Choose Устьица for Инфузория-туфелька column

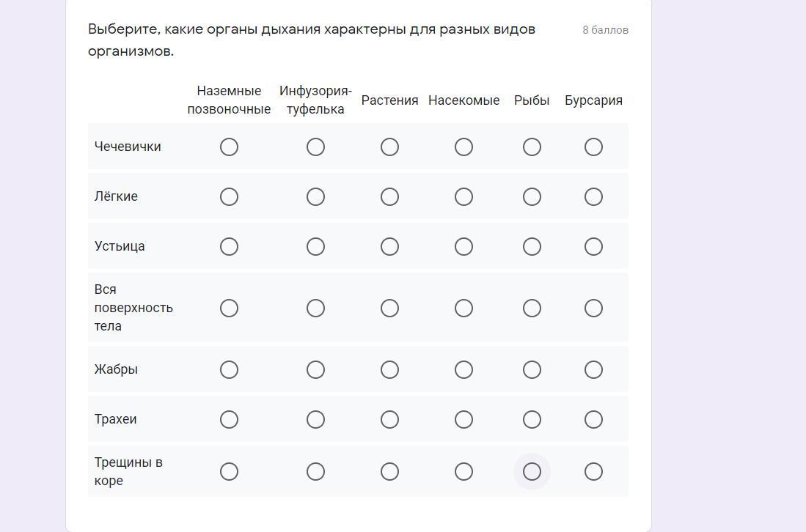[315, 247]
